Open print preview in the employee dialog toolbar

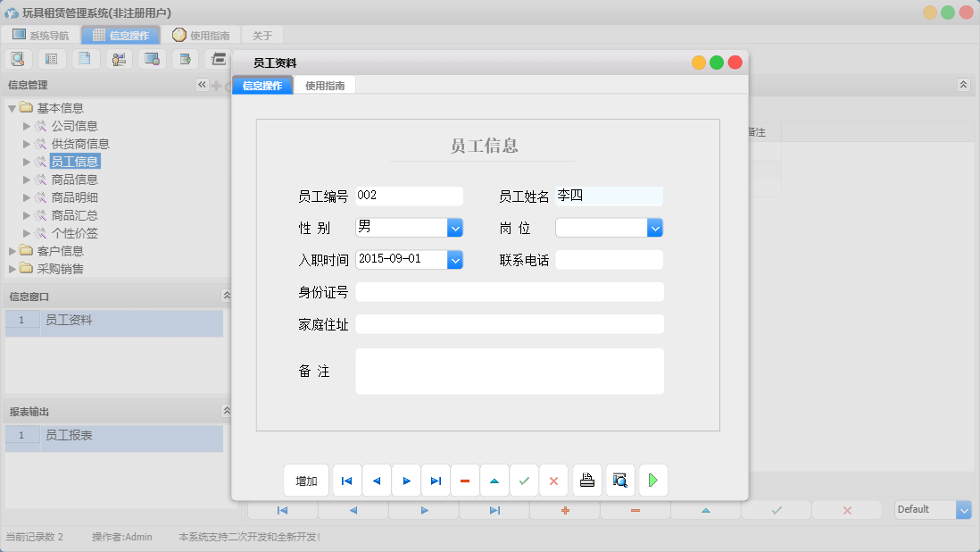coord(619,480)
